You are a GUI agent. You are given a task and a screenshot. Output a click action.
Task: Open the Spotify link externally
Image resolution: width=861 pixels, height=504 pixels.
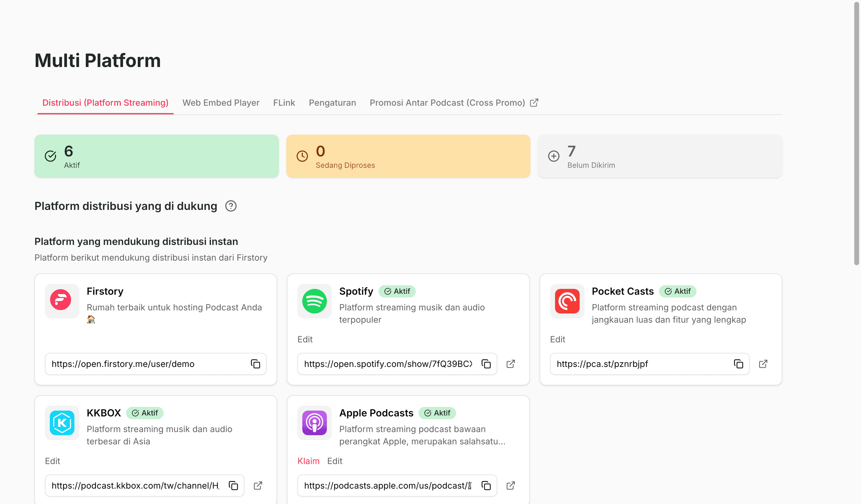(x=511, y=364)
